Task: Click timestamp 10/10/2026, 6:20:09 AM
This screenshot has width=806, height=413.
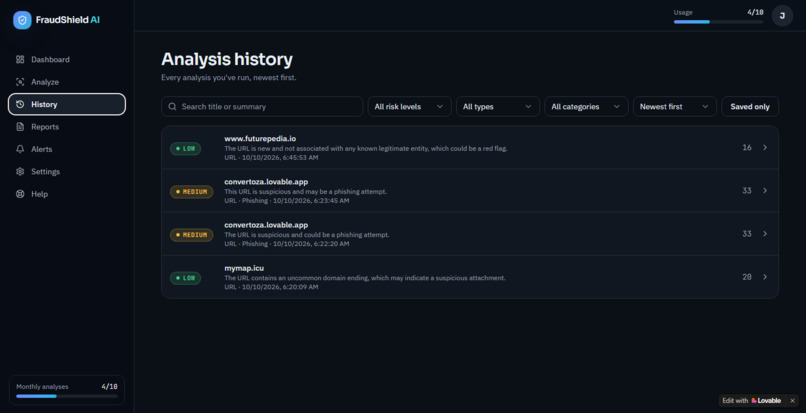Action: (x=280, y=287)
